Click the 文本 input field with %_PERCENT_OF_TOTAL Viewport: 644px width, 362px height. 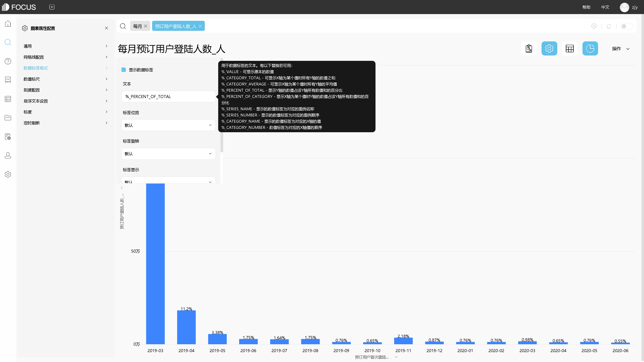point(168,96)
